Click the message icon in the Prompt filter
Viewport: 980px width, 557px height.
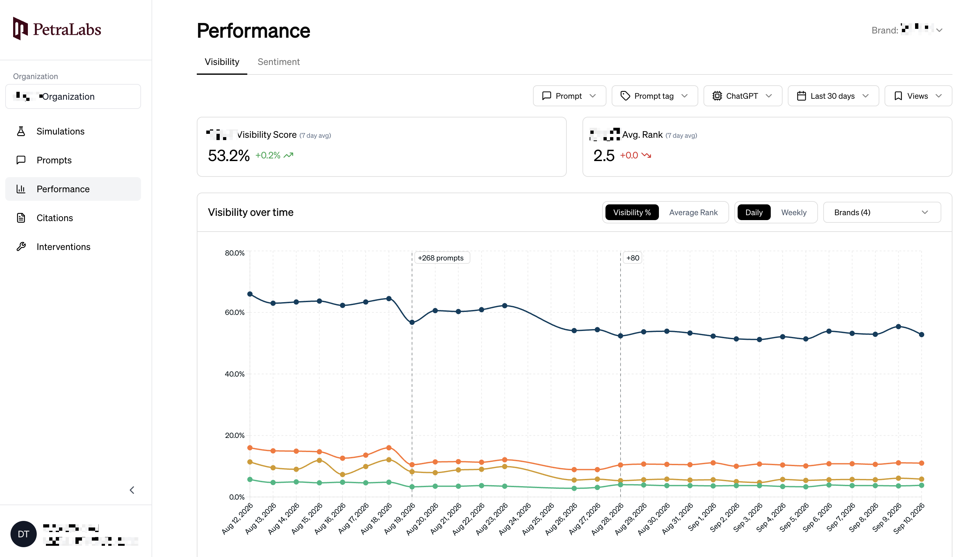click(547, 96)
